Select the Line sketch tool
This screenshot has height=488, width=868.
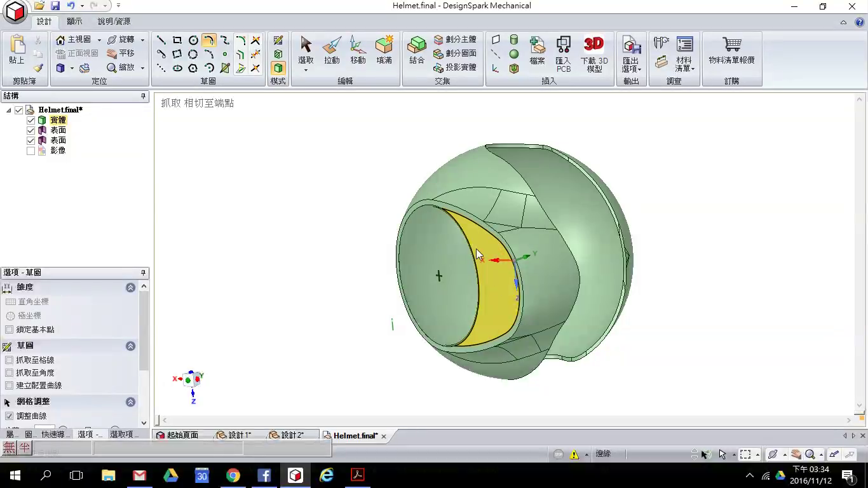[161, 40]
